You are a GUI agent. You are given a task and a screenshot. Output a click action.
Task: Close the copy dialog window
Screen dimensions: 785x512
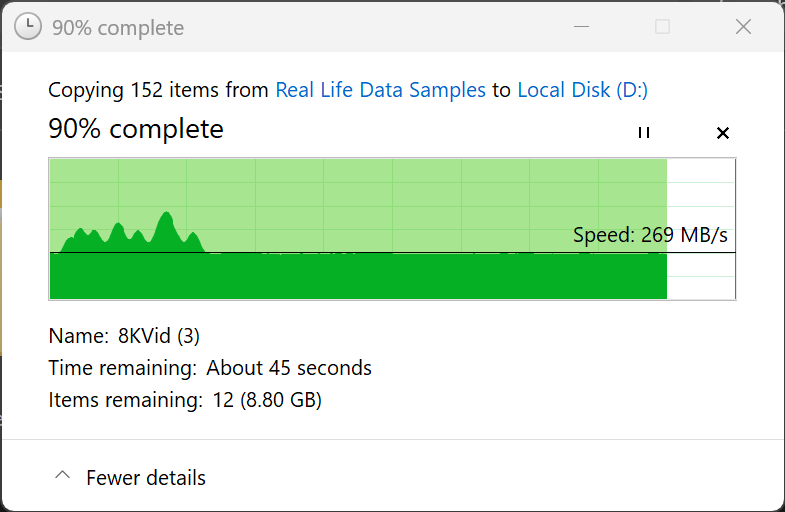click(x=743, y=27)
